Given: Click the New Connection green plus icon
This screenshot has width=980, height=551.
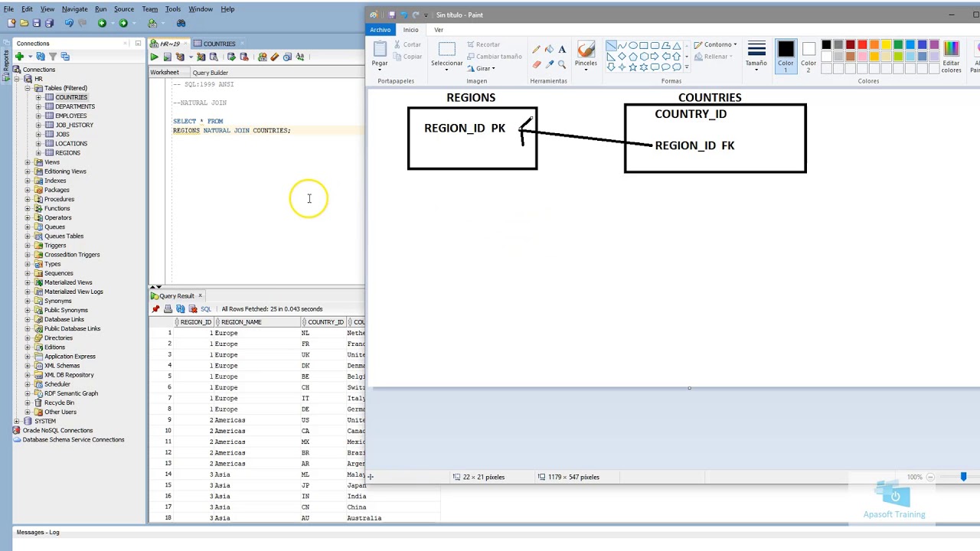Looking at the screenshot, I should [x=19, y=57].
